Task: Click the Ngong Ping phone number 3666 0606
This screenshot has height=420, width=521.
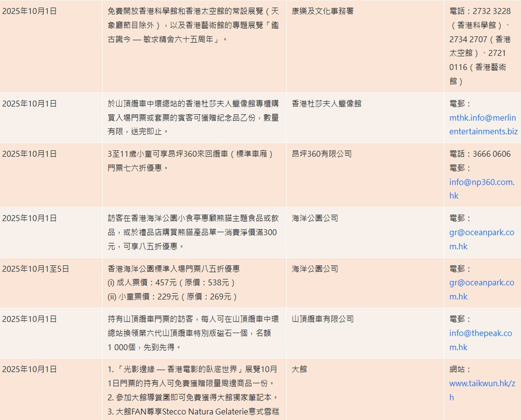Action: click(x=491, y=154)
